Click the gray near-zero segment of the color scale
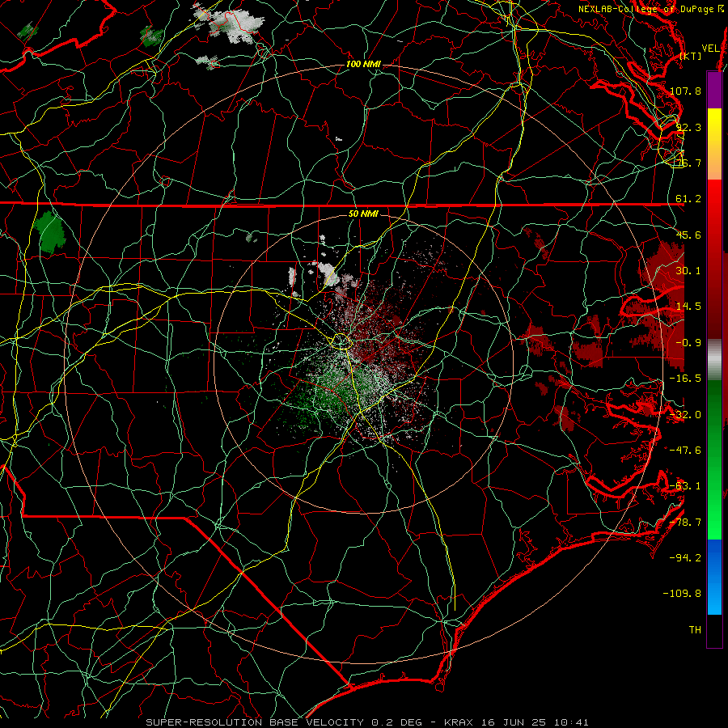The image size is (728, 728). (x=714, y=359)
